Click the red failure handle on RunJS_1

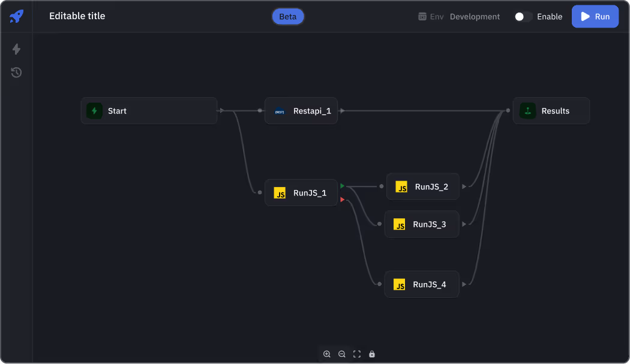[x=342, y=200]
